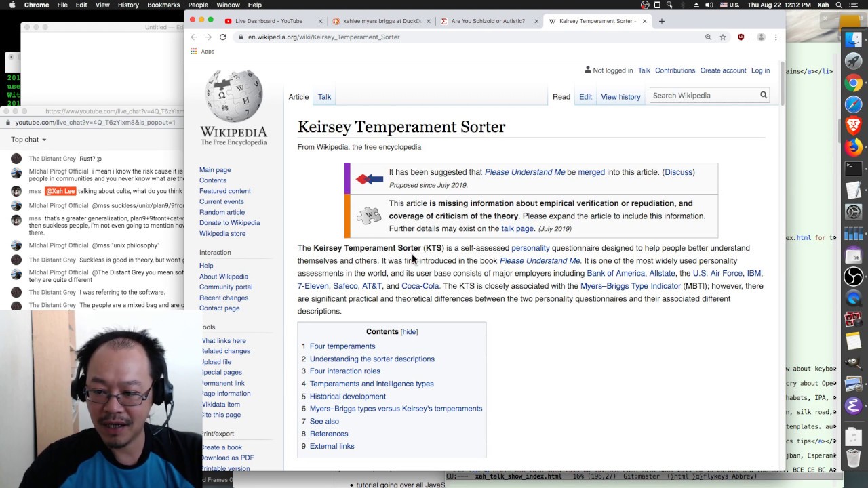The image size is (868, 488).
Task: Click the Chrome forward navigation arrow
Action: coord(208,37)
